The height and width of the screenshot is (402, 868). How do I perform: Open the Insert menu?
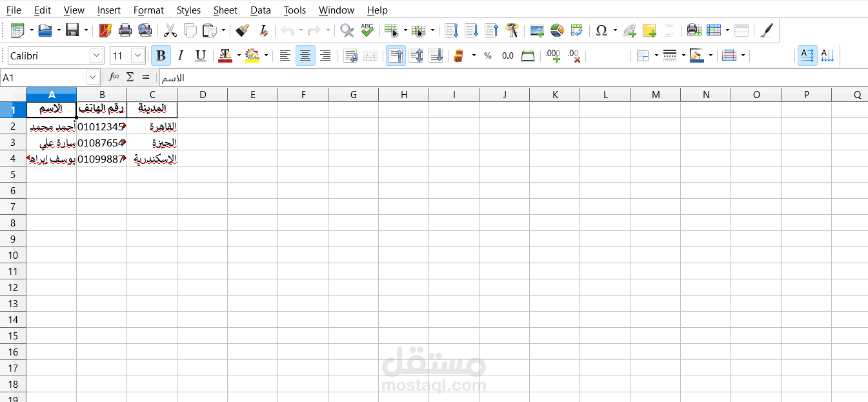point(109,10)
